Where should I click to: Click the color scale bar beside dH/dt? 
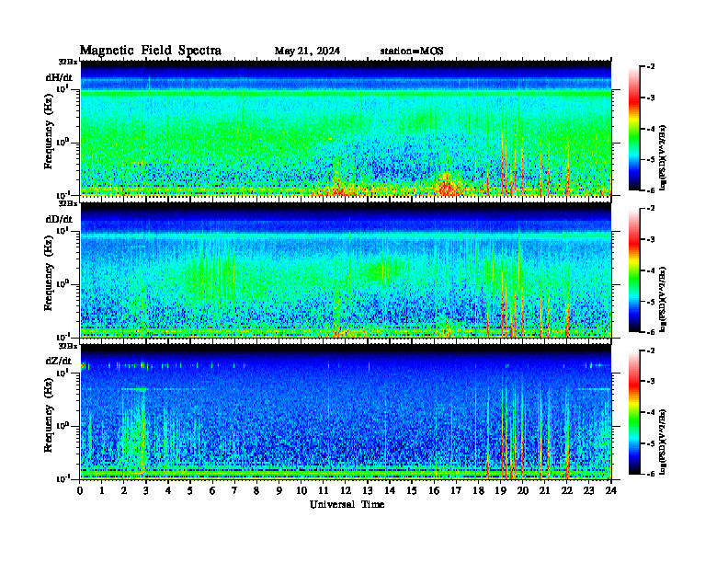[634, 129]
